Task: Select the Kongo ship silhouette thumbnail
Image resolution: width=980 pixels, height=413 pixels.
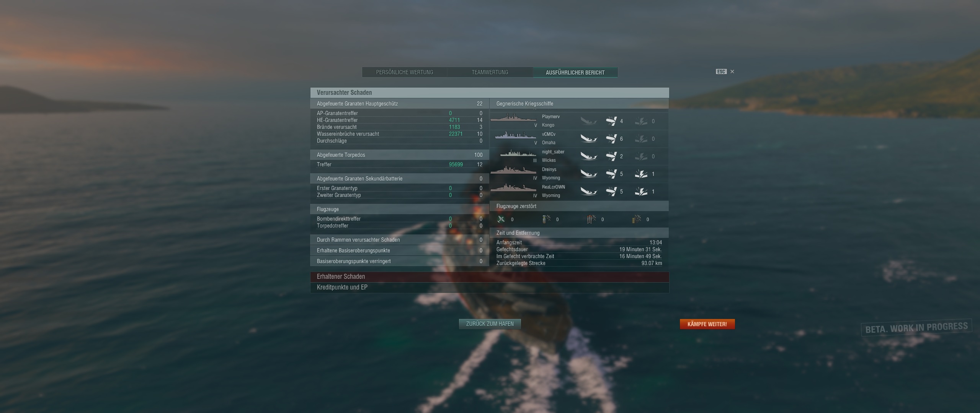Action: (513, 118)
